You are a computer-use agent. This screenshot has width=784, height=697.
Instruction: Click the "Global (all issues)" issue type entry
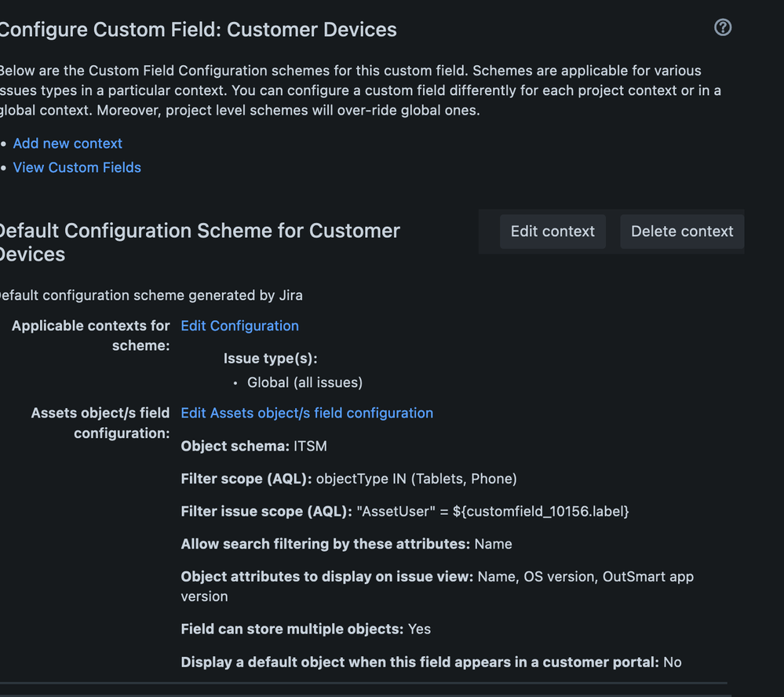coord(304,382)
